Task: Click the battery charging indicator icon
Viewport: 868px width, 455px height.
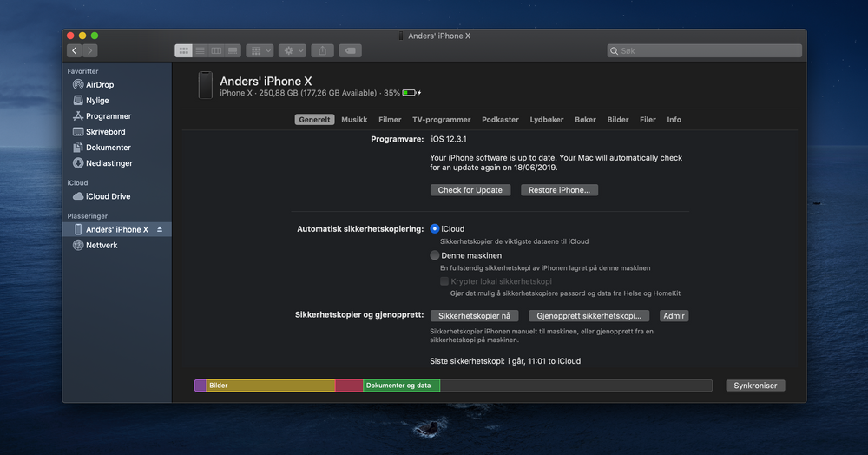Action: pos(411,93)
